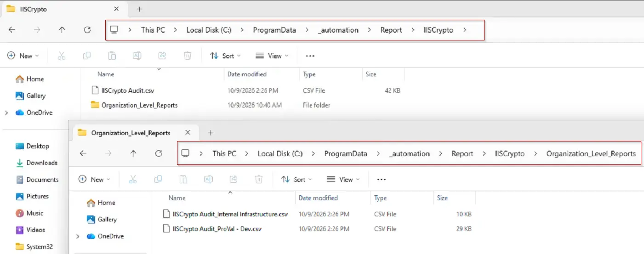644x254 pixels.
Task: Click ProgramData in the front window breadcrumb
Action: tap(346, 153)
